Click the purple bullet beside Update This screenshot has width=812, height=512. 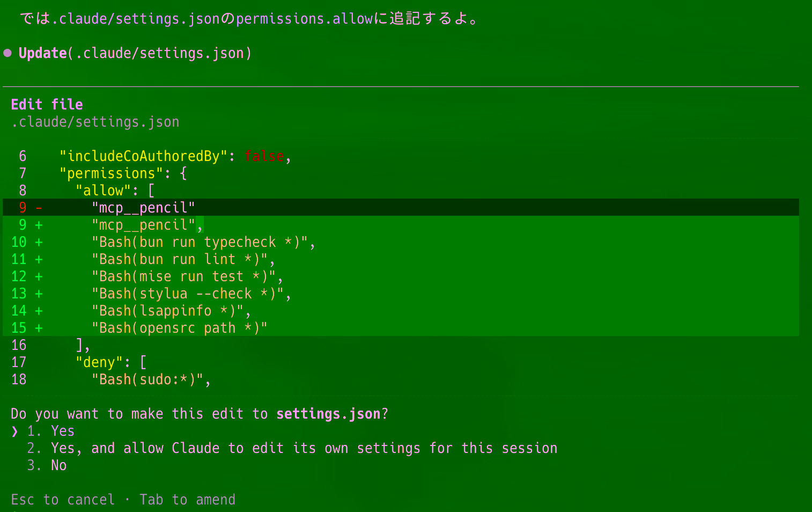click(8, 53)
